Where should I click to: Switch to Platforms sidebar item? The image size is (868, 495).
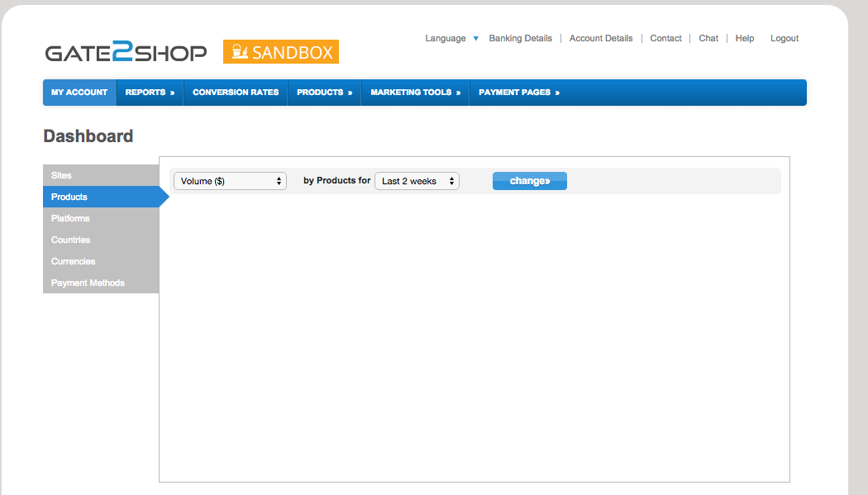point(101,218)
